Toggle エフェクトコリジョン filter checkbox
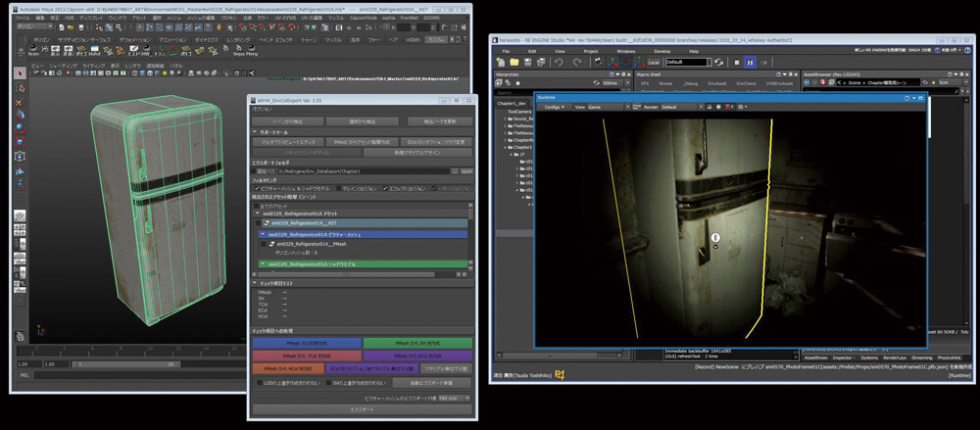Viewport: 980px width, 430px height. pyautogui.click(x=385, y=188)
